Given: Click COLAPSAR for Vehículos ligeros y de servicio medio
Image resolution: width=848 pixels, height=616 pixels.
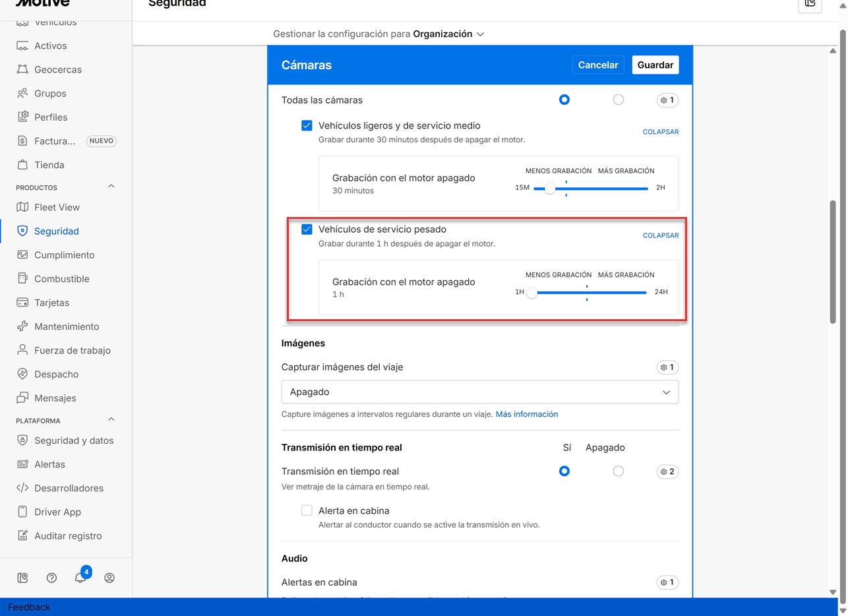Looking at the screenshot, I should click(x=661, y=132).
